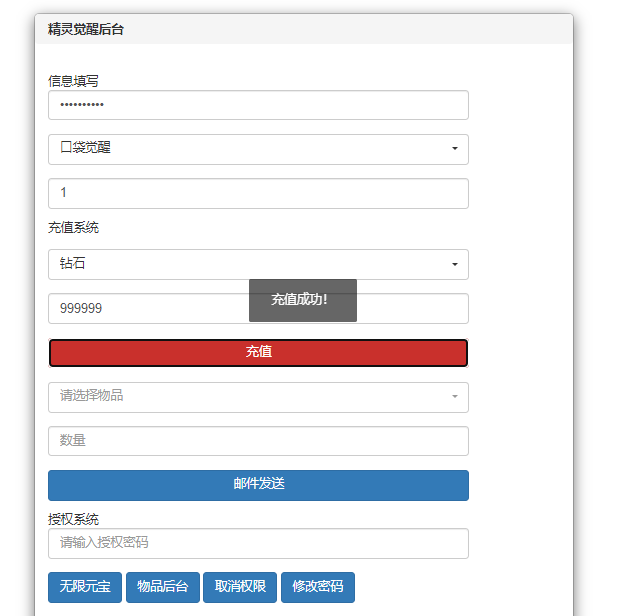The image size is (619, 616).
Task: Open 物品后台 via its button
Action: [x=162, y=587]
